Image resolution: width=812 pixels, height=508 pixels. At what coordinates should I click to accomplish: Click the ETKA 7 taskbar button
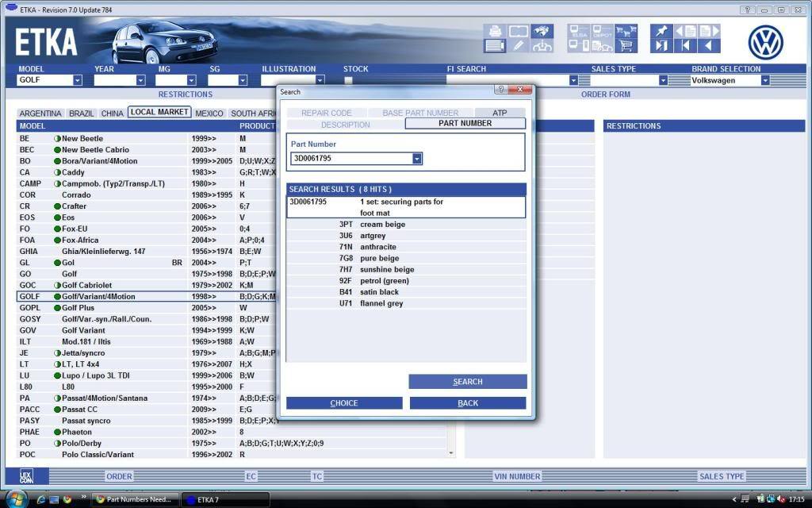coord(226,500)
